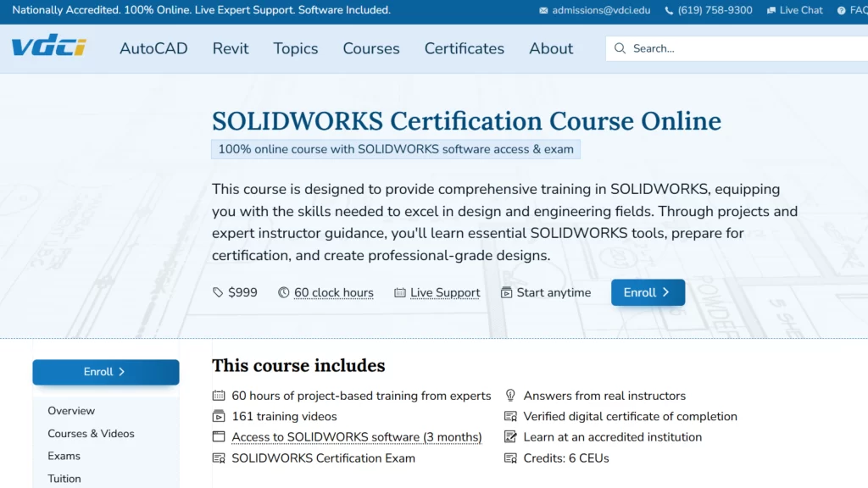
Task: Click the VDCI logo
Action: click(49, 46)
